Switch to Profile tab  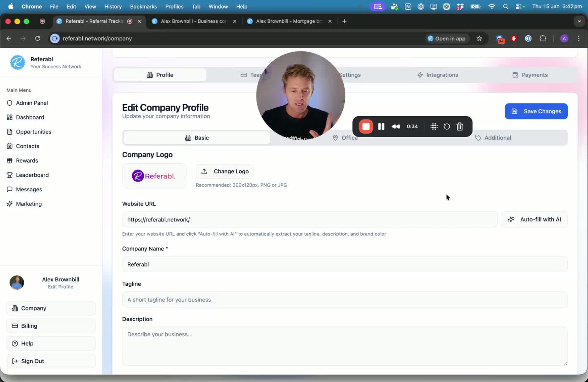point(160,75)
